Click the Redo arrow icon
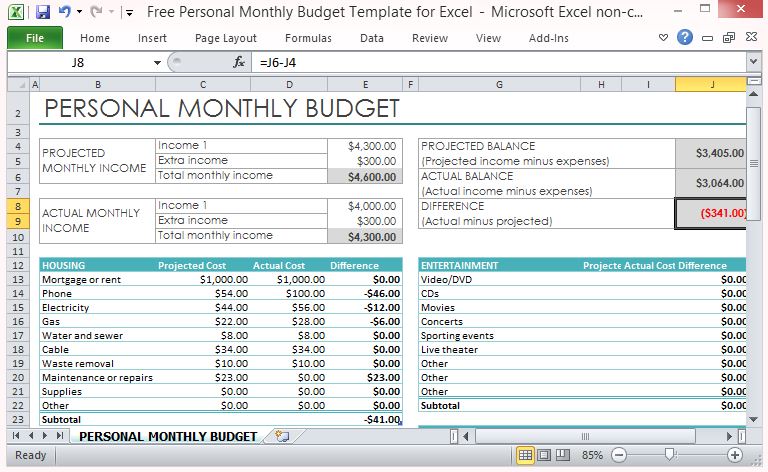 pyautogui.click(x=96, y=11)
